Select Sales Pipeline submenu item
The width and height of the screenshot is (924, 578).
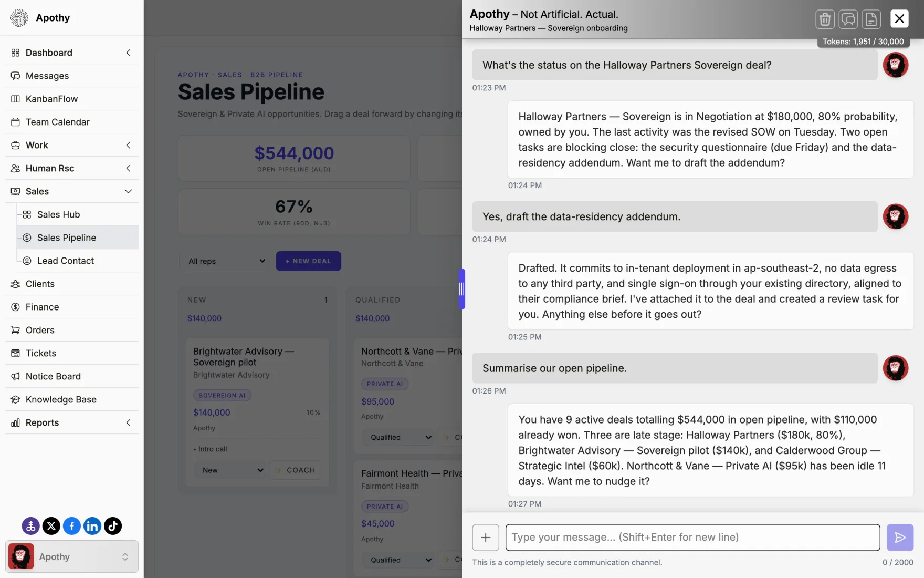tap(78, 238)
